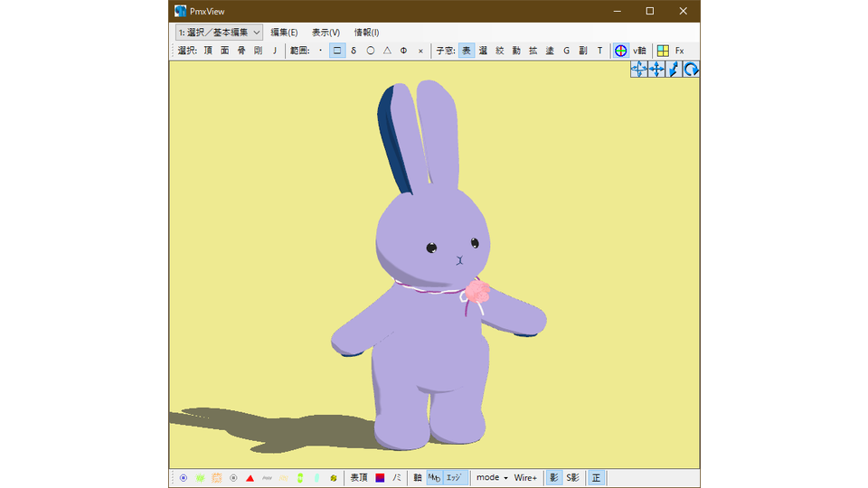
Task: Toggle joint selection J
Action: pos(275,51)
